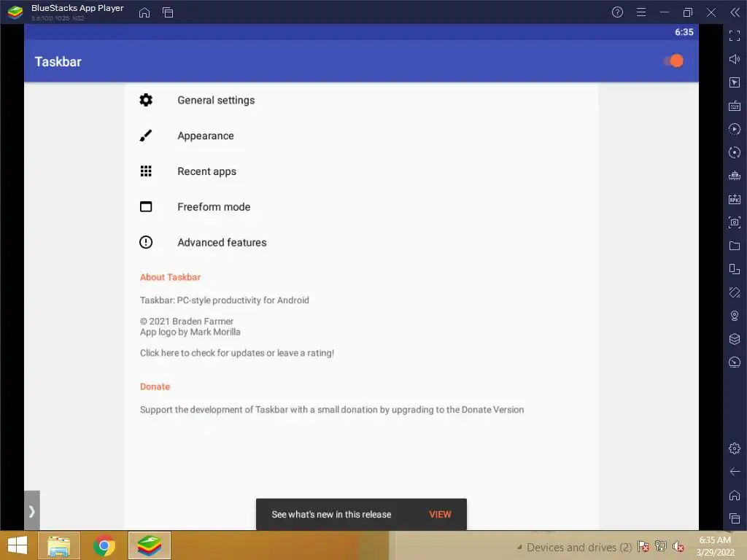
Task: Click '© 2021 Braden Farmer' text
Action: [x=187, y=322]
